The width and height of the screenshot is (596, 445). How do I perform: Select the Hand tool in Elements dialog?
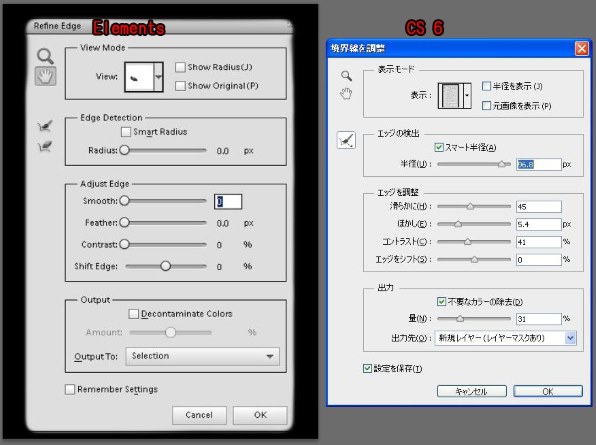46,76
